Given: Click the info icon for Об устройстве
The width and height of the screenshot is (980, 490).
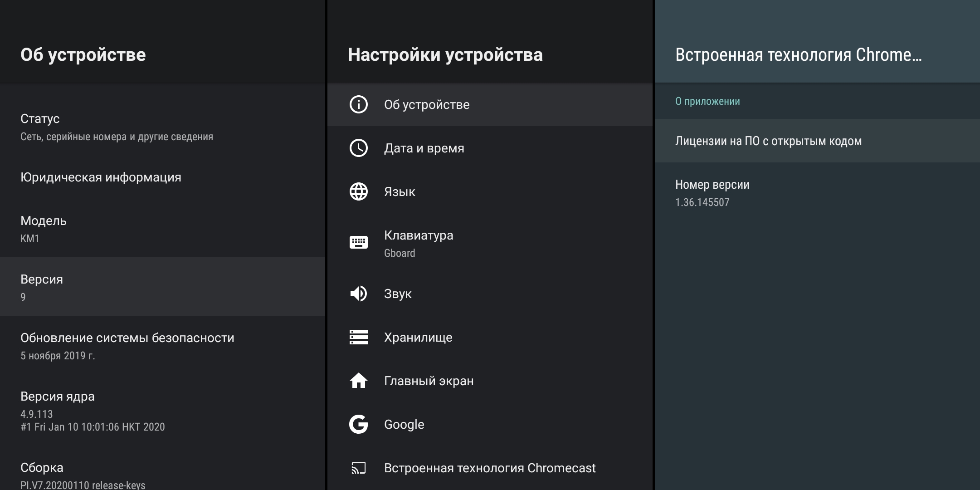Looking at the screenshot, I should tap(358, 104).
